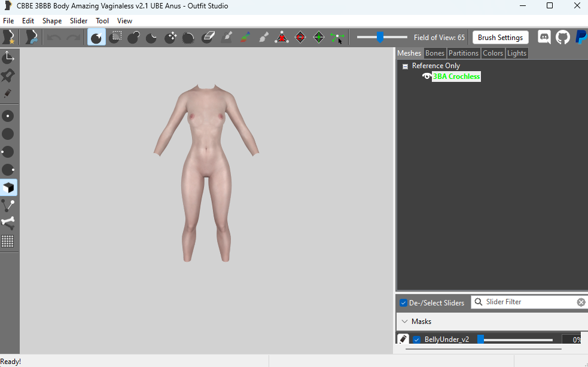Open the Shape menu

(x=52, y=20)
